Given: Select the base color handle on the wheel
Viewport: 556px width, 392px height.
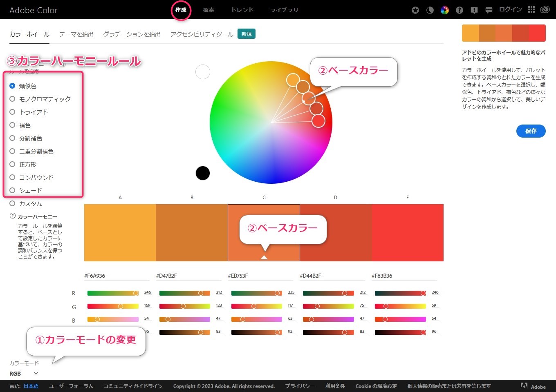Looking at the screenshot, I should pyautogui.click(x=309, y=98).
